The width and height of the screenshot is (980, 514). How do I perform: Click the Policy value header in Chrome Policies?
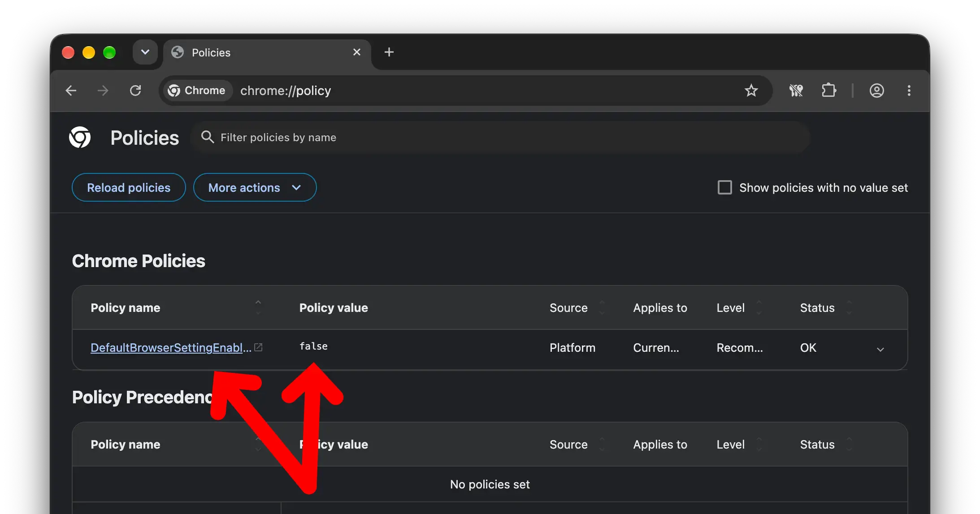(x=334, y=307)
